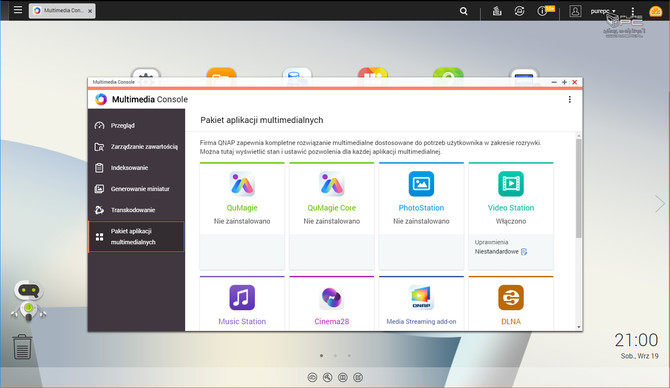This screenshot has height=388, width=670.
Task: Click the first bottom desktop shortcut icon
Action: coord(312,377)
